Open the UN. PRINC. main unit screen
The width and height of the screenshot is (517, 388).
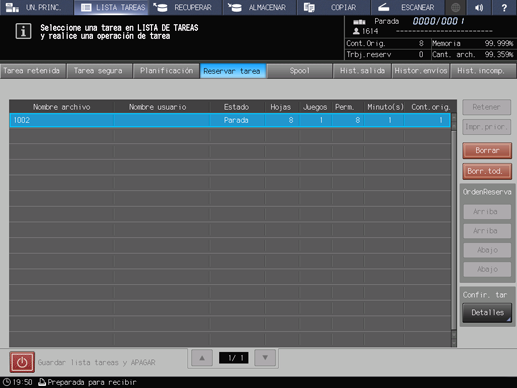(36, 7)
